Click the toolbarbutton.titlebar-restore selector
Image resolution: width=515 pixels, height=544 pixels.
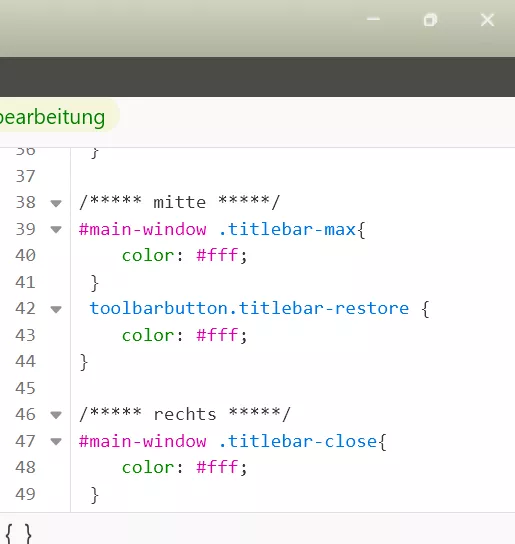click(x=250, y=308)
